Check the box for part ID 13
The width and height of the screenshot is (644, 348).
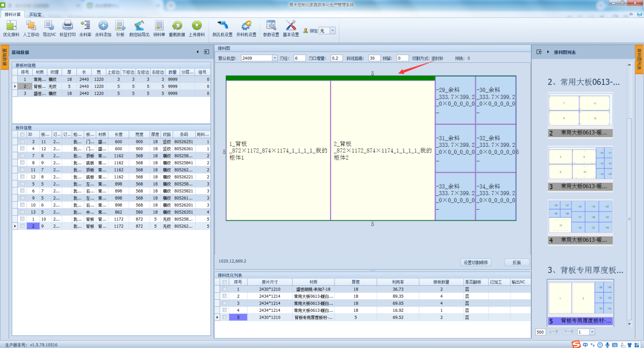pyautogui.click(x=23, y=212)
